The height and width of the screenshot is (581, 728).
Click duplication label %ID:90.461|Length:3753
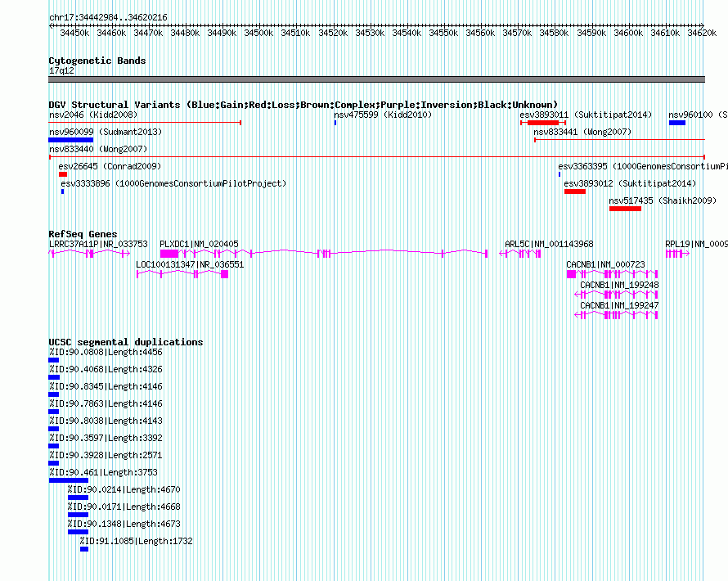(x=104, y=472)
